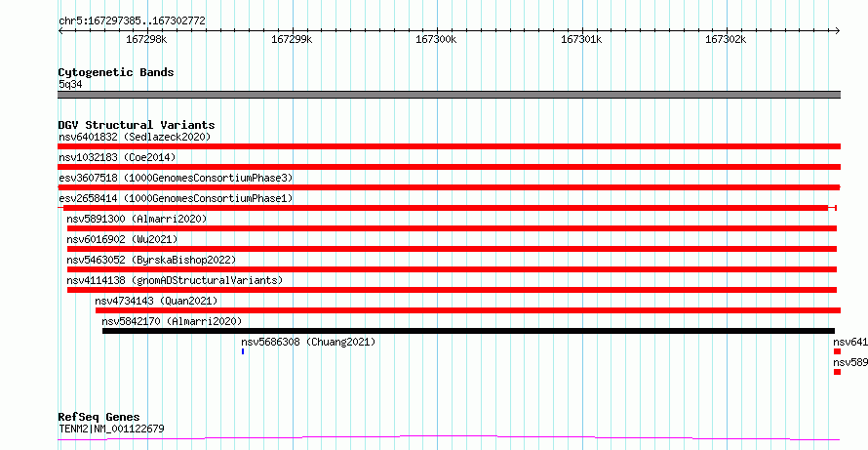This screenshot has height=450, width=868.
Task: Click the Cytogenetic Bands track title
Action: tap(116, 72)
